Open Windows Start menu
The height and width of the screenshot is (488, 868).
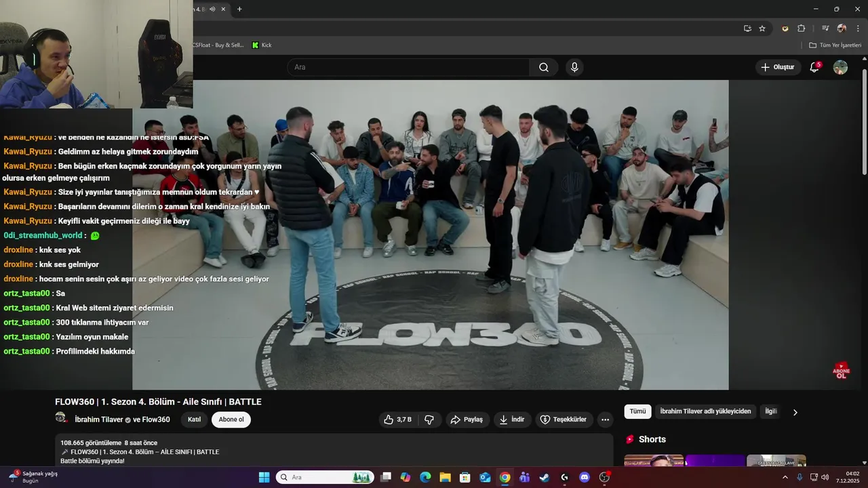264,477
